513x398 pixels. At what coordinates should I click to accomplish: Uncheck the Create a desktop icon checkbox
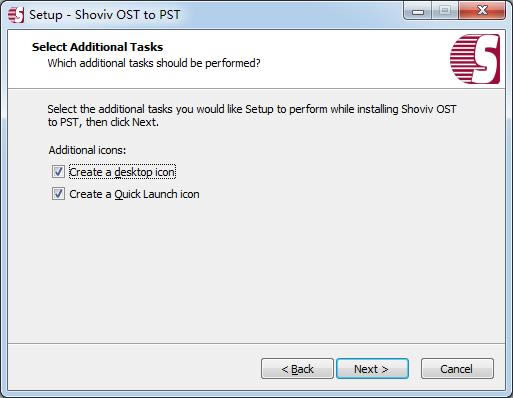[x=58, y=172]
